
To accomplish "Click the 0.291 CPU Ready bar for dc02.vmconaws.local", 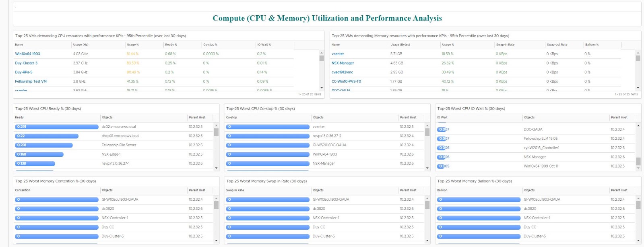I will (x=56, y=127).
